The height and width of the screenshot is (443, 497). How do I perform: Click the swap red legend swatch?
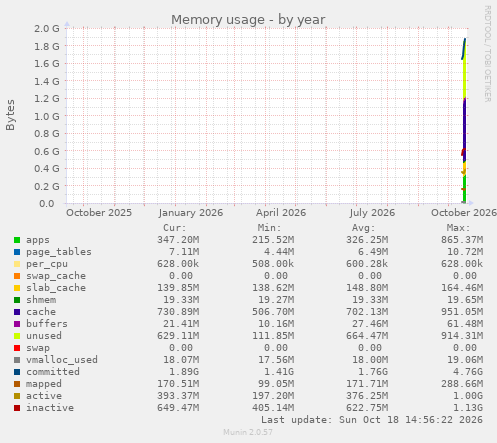[17, 348]
